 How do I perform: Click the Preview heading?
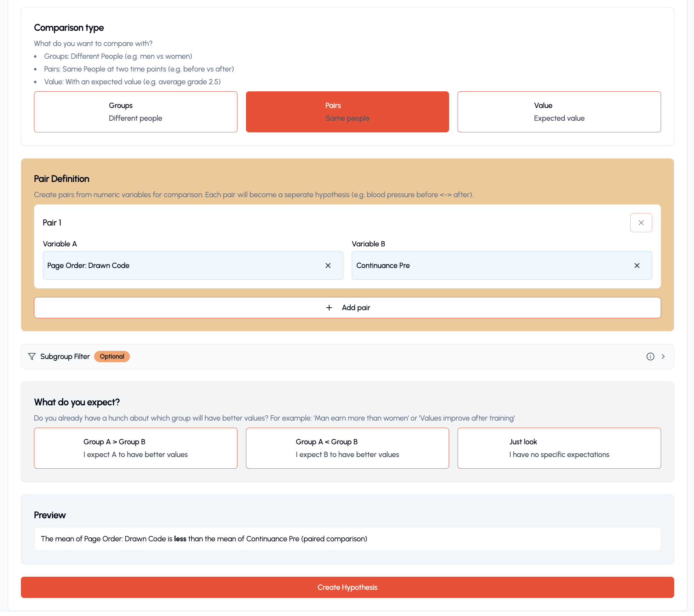pyautogui.click(x=50, y=515)
